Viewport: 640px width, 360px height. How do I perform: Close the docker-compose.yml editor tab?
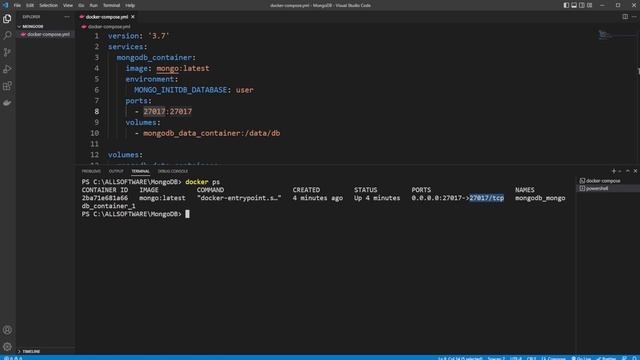coord(133,17)
